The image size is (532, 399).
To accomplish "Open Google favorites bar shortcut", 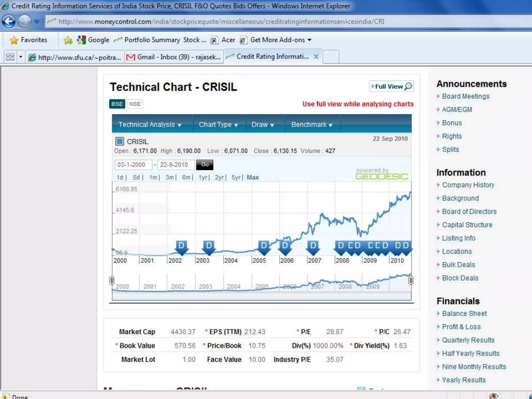I will (94, 40).
